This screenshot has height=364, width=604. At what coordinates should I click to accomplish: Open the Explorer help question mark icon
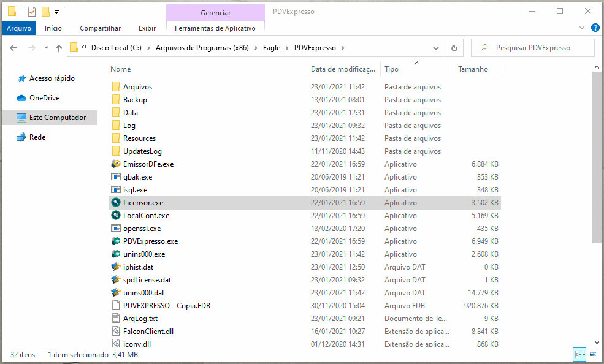[x=595, y=28]
